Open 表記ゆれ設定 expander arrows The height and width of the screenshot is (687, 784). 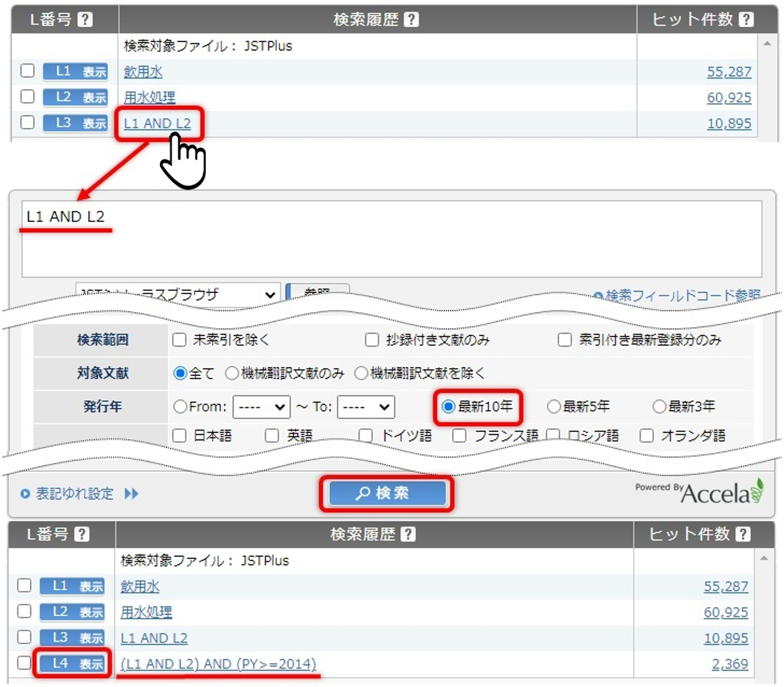(131, 494)
